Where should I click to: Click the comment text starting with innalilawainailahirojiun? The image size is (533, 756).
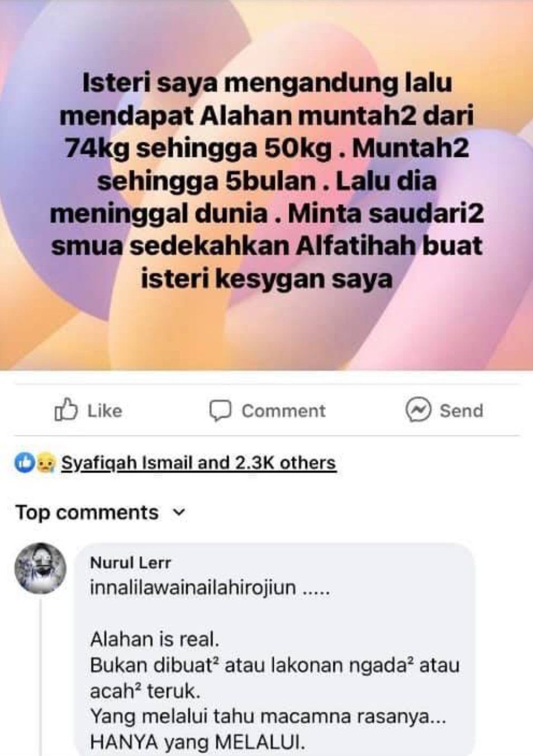point(210,588)
